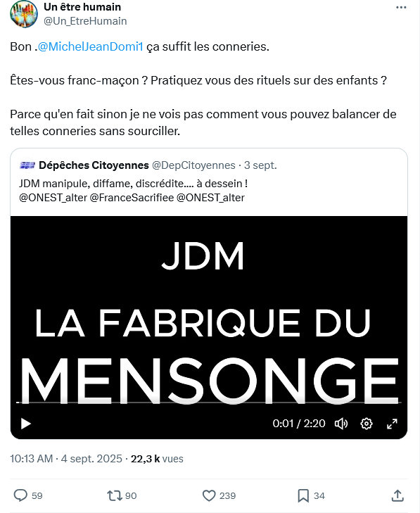Click the JDM La Fabrique du Mensonge video
Screen dimensions: 420x513
pos(209,327)
